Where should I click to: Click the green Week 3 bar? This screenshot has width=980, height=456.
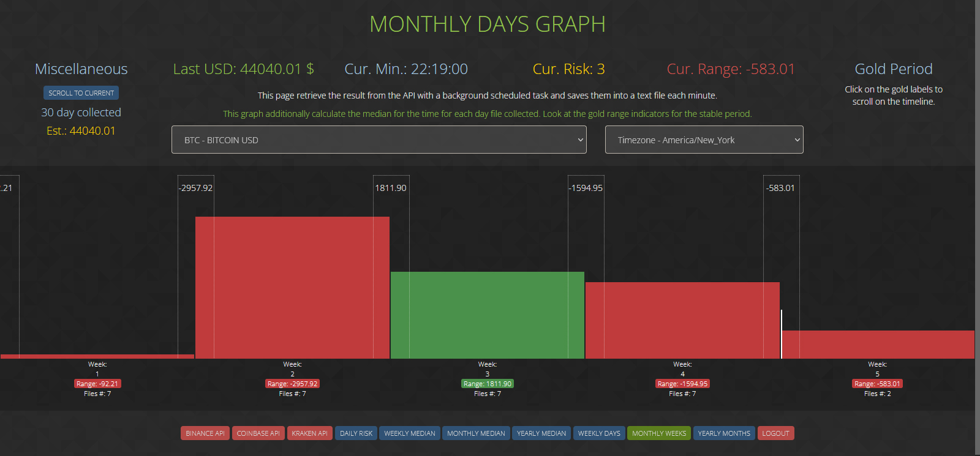pos(487,315)
